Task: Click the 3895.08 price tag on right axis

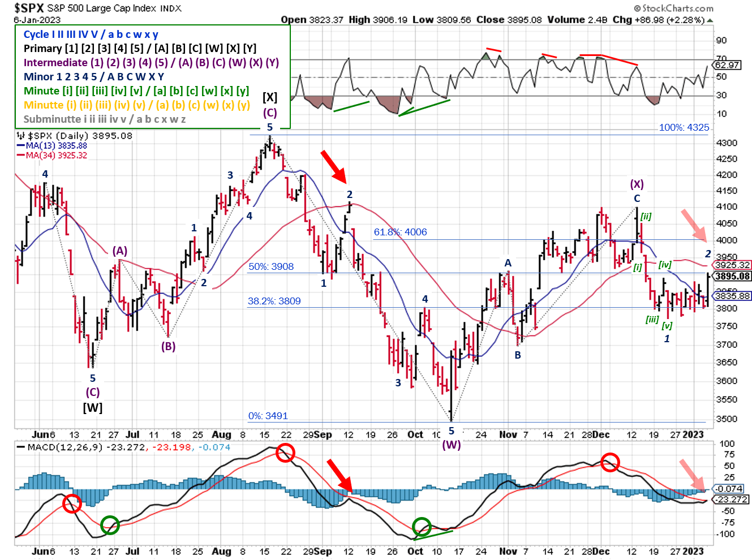Action: 732,276
